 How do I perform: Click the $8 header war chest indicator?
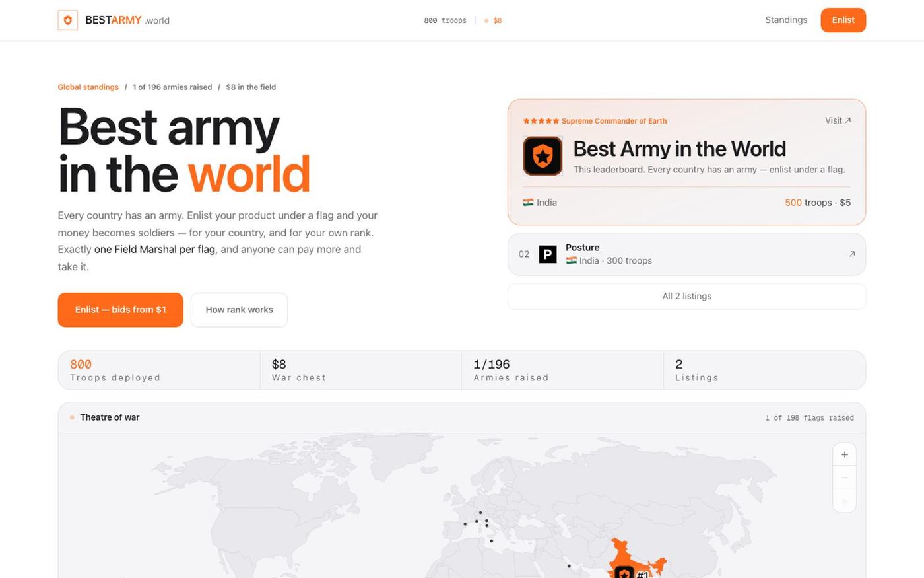coord(493,20)
